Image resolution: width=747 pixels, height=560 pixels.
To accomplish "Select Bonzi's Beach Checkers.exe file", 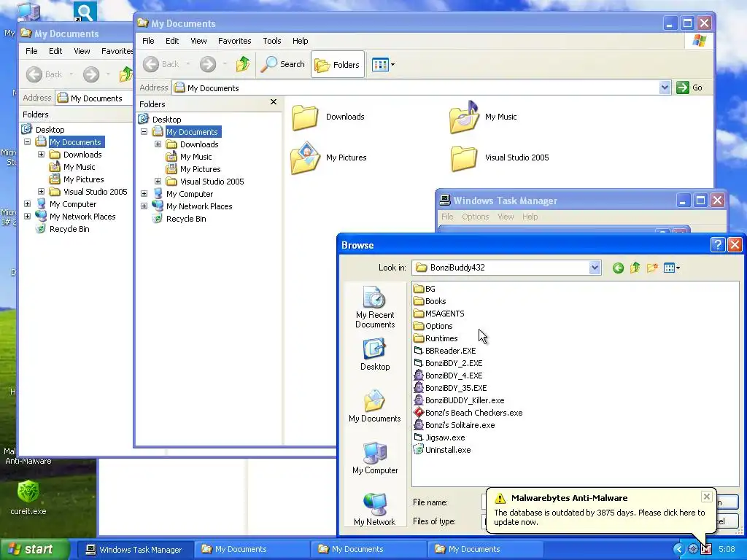I will coord(468,413).
